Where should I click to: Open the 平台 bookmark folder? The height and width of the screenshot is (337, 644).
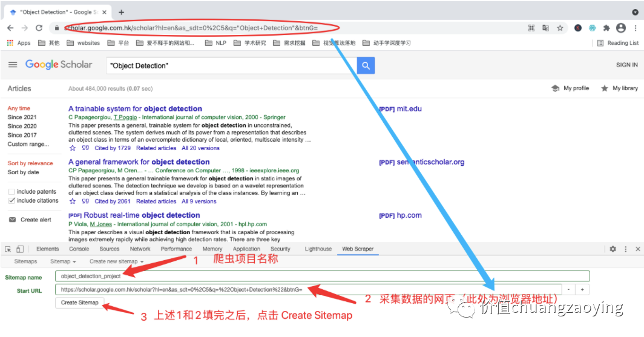pyautogui.click(x=118, y=43)
